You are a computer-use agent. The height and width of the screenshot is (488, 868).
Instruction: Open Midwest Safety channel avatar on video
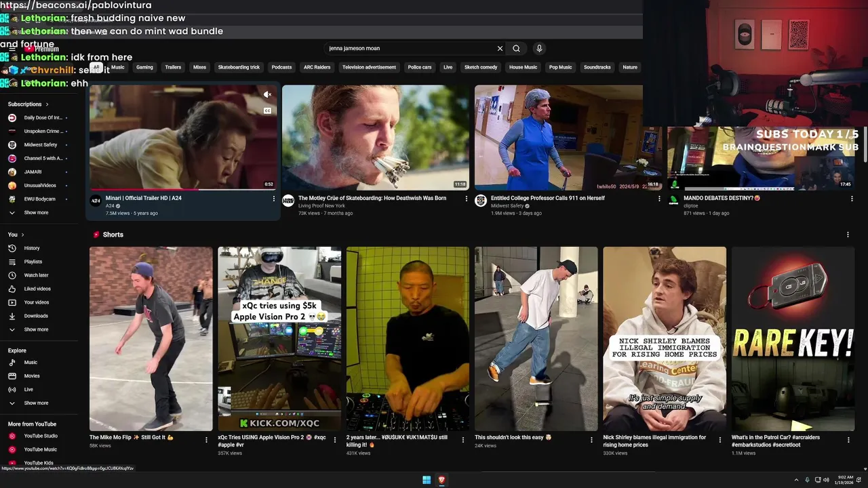[x=481, y=201]
